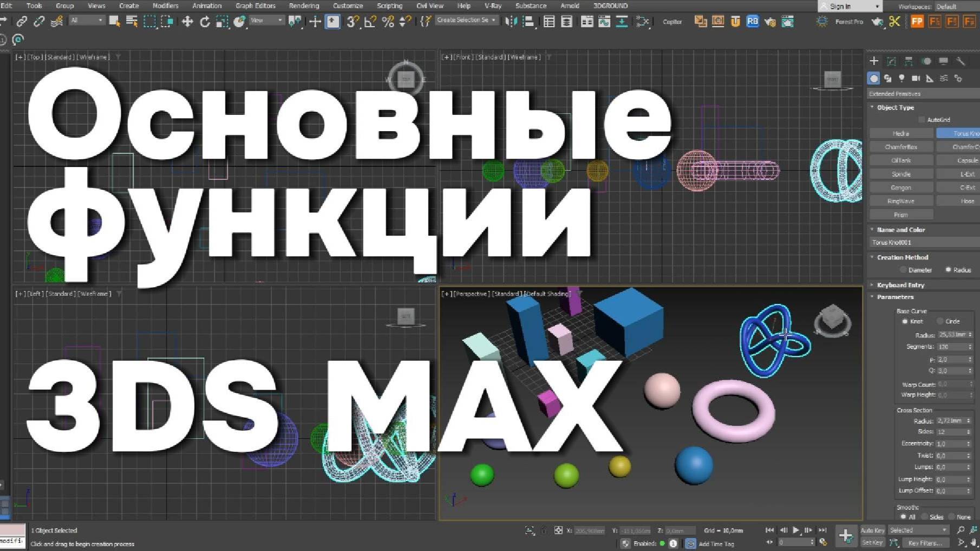
Task: Select the Lights category icon
Action: pyautogui.click(x=901, y=79)
